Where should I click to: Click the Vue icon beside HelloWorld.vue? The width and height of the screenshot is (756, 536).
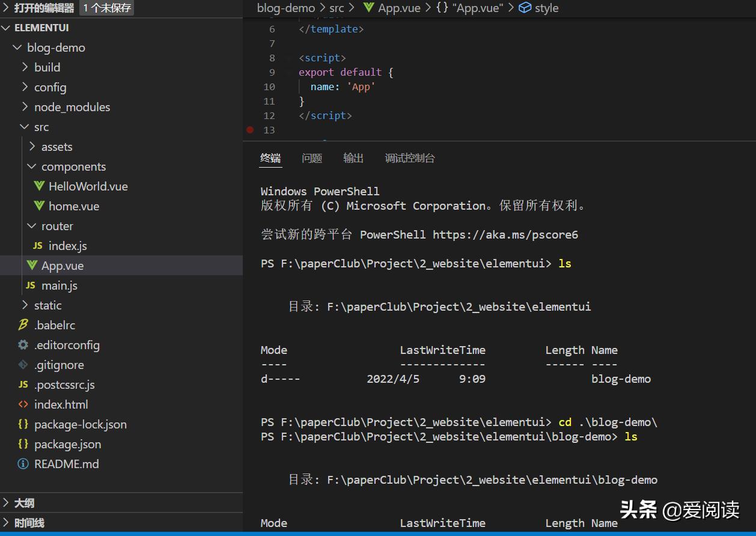tap(39, 186)
